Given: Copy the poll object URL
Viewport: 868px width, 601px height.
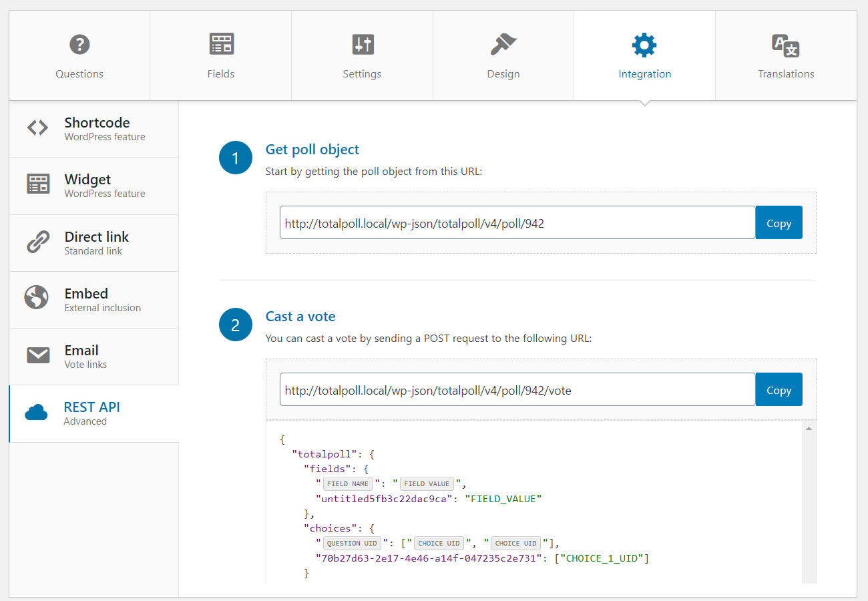Looking at the screenshot, I should coord(779,222).
